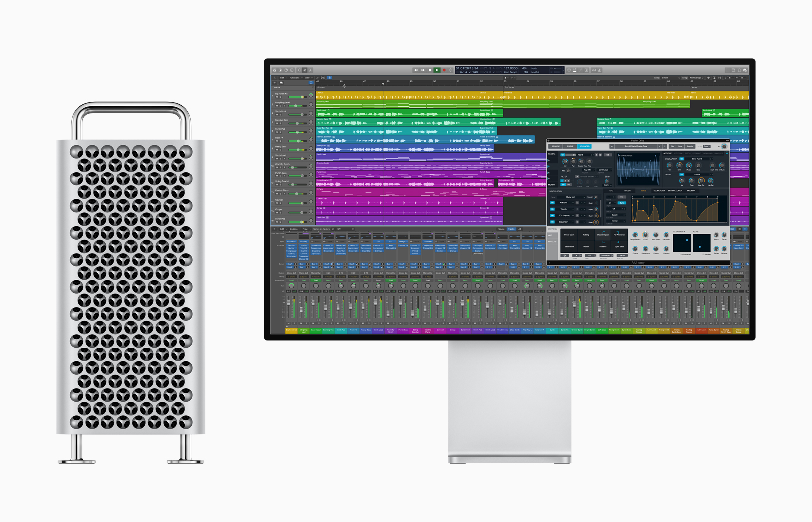
Task: Click the Stop button in the transport
Action: (430, 70)
